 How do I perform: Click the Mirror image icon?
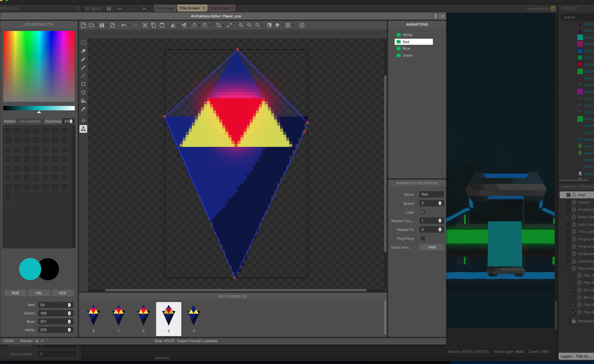pyautogui.click(x=173, y=25)
